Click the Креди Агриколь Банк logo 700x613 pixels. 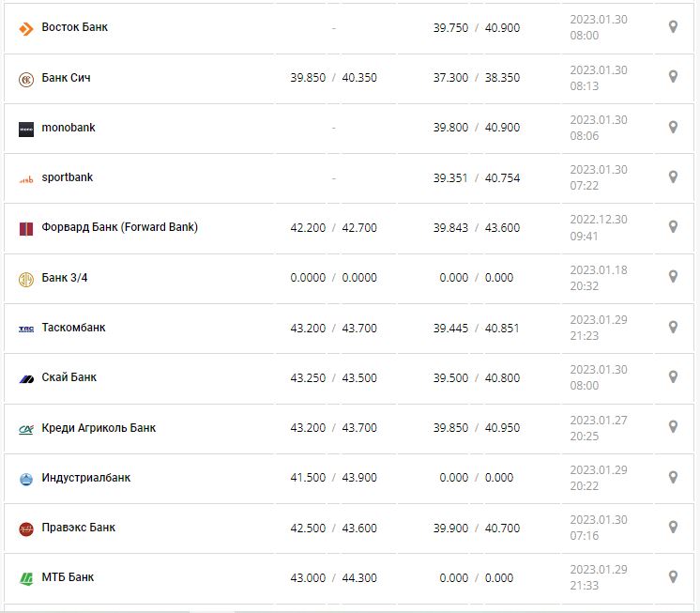click(x=26, y=429)
